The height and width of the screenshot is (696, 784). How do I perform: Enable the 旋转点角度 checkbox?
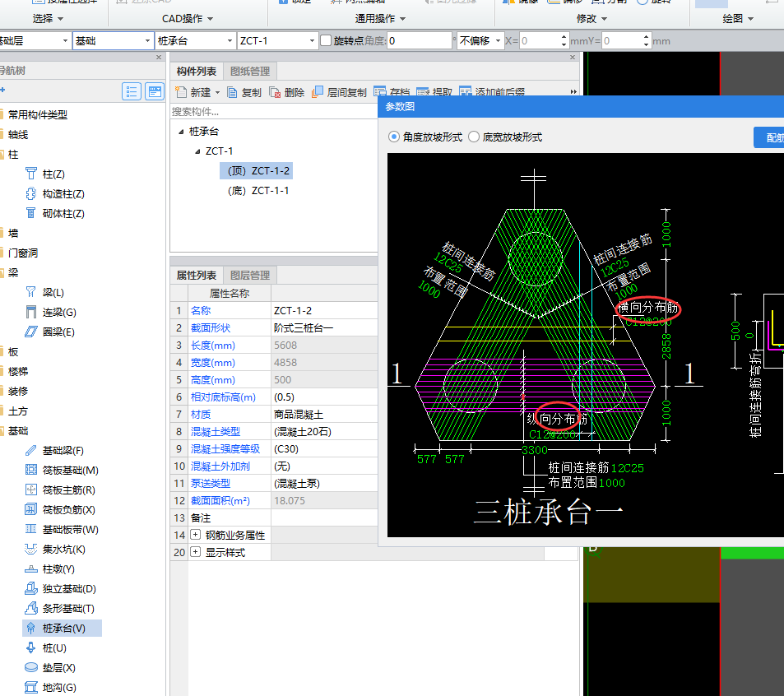(x=326, y=40)
